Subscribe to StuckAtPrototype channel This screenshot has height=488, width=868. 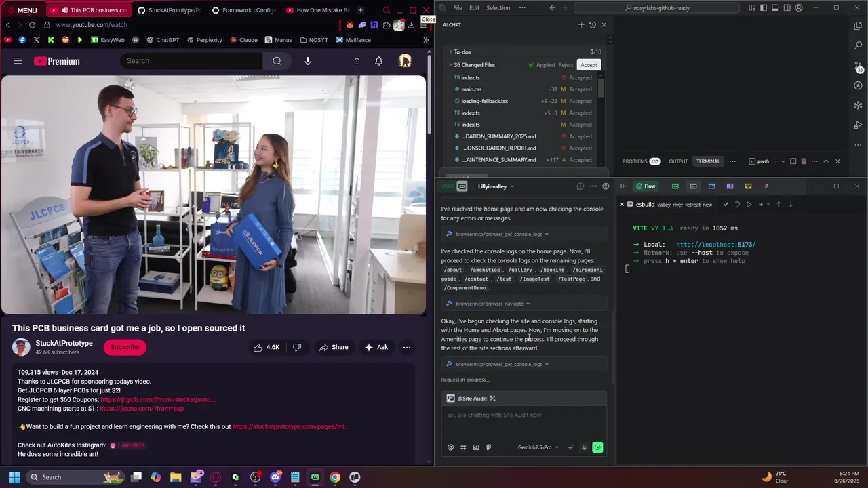pyautogui.click(x=125, y=347)
